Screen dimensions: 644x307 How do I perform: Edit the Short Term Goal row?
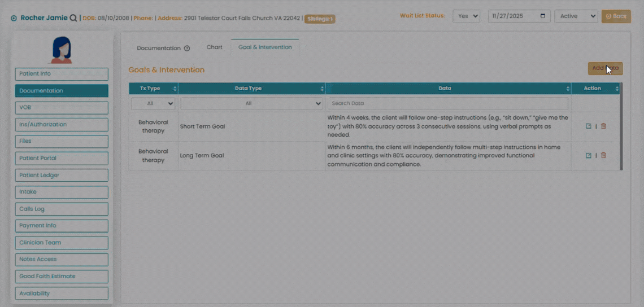pyautogui.click(x=588, y=126)
